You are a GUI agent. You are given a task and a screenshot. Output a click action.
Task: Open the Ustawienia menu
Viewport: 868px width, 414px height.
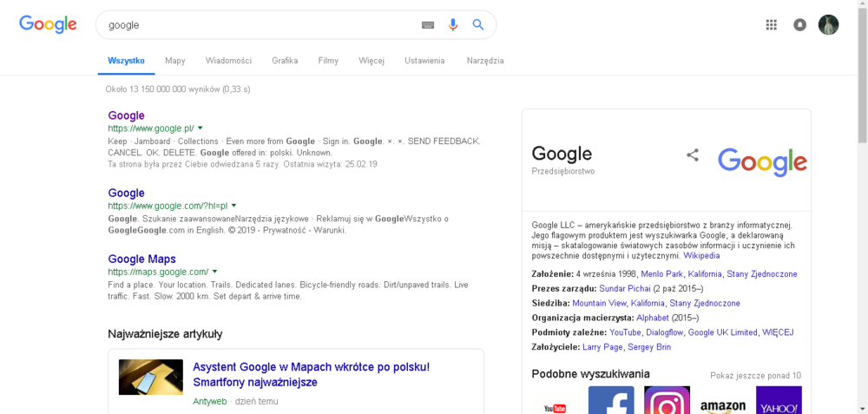click(x=424, y=61)
